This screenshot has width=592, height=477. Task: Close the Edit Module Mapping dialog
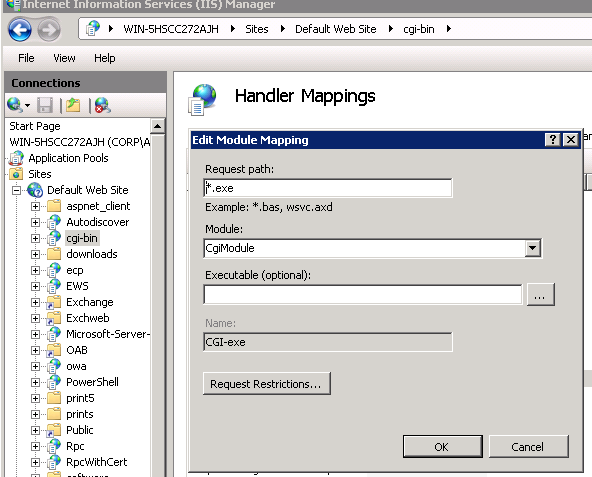[570, 140]
